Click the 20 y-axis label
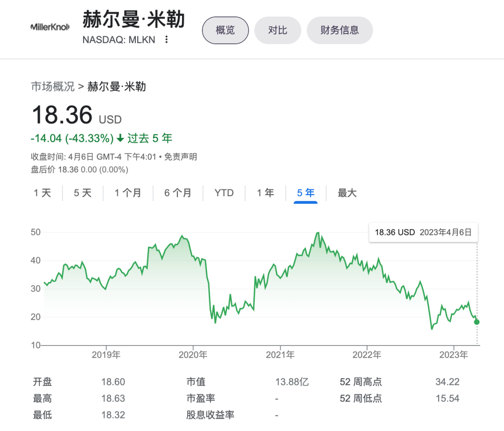Screen dimensions: 504x431 pyautogui.click(x=35, y=317)
